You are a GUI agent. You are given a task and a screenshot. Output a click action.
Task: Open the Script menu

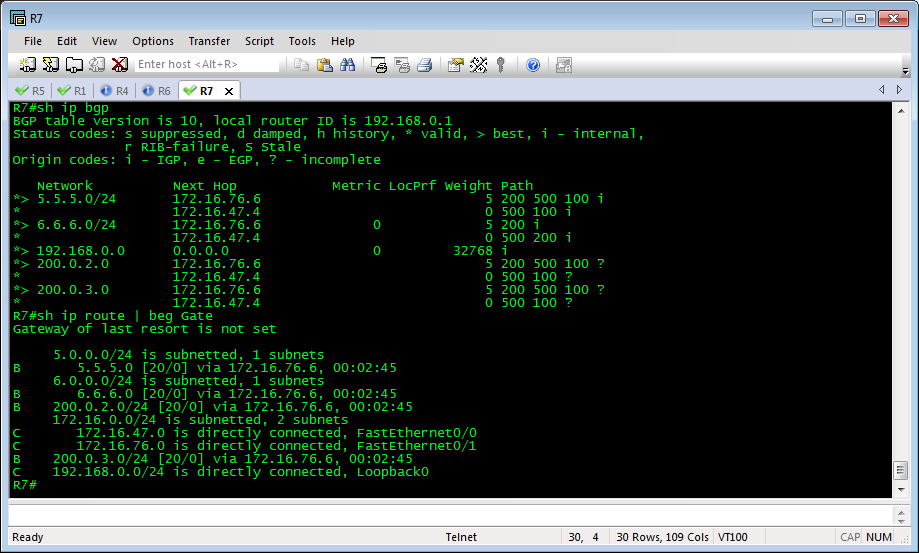(259, 41)
